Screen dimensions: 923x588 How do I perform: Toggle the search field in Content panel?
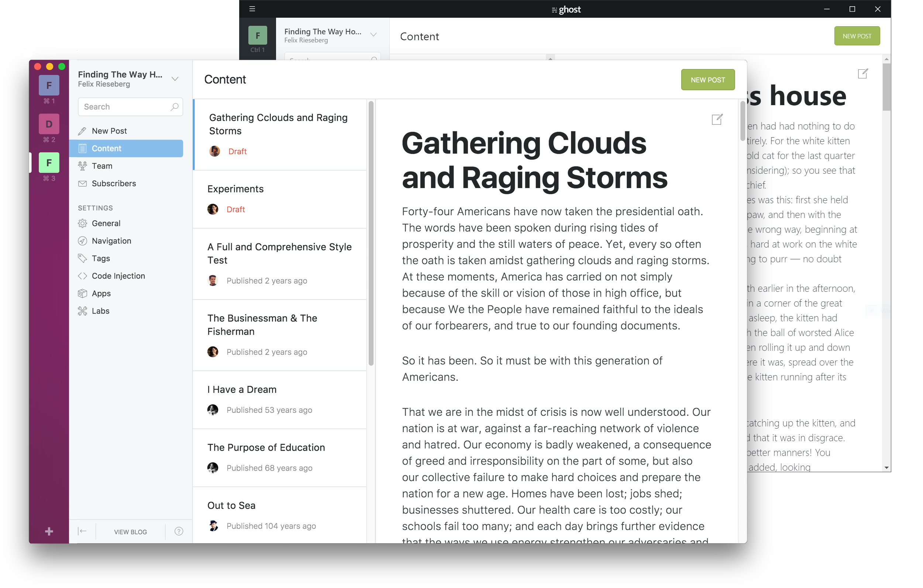173,106
